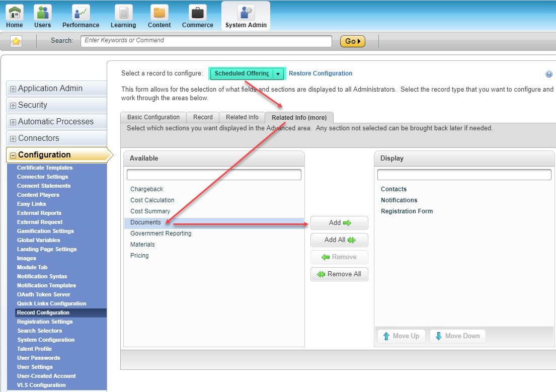
Task: Expand the Connectors section
Action: tap(56, 138)
